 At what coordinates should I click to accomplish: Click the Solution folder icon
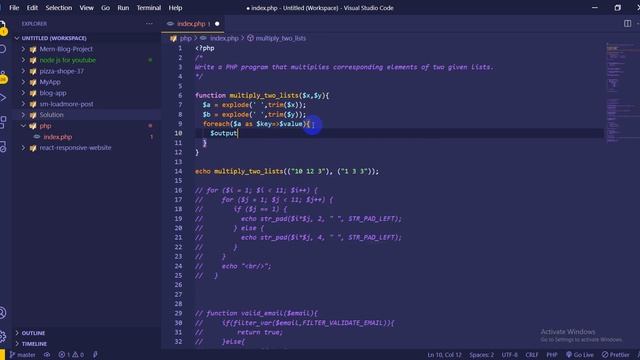coord(33,115)
